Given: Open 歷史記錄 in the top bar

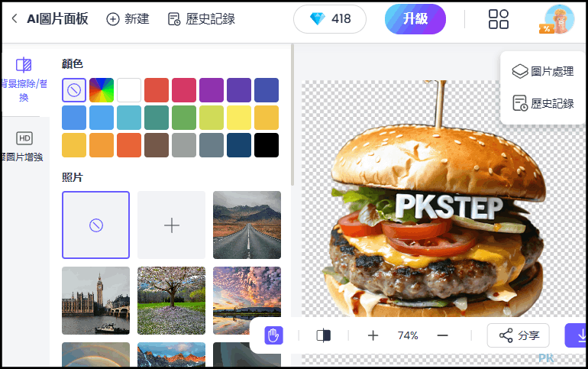Looking at the screenshot, I should 202,19.
